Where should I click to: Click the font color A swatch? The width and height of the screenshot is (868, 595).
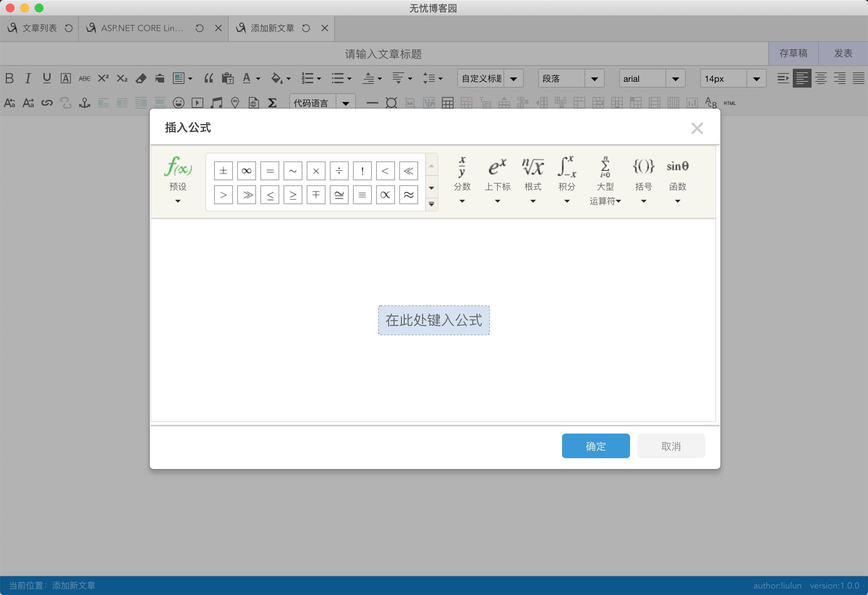(x=246, y=79)
